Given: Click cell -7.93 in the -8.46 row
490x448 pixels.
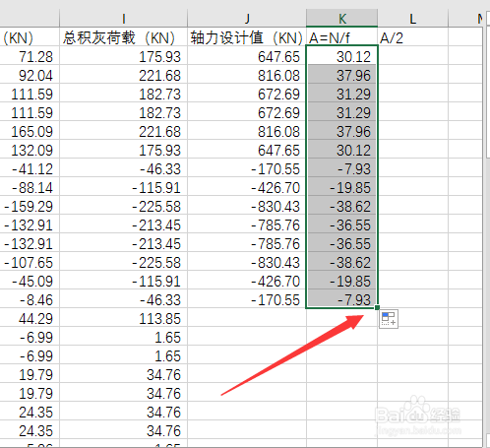Looking at the screenshot, I should 341,298.
